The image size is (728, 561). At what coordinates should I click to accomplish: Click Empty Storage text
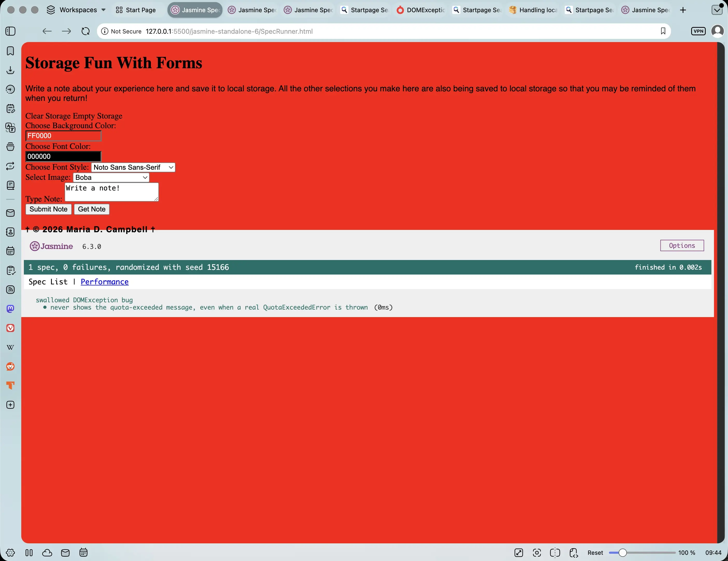98,116
